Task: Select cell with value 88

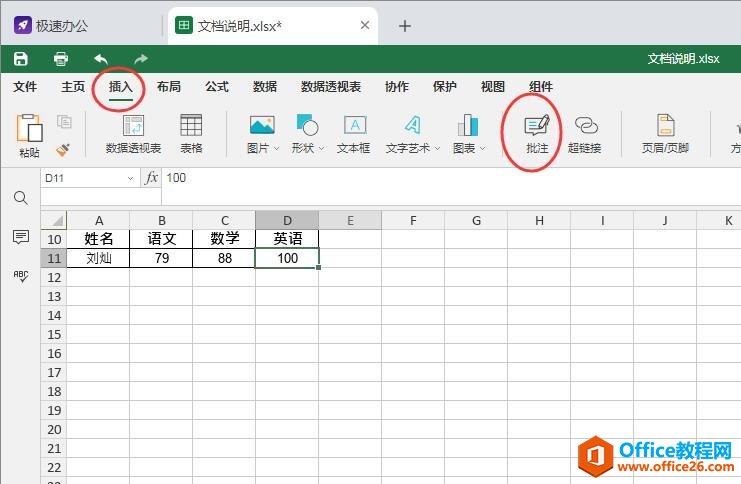Action: click(x=224, y=258)
